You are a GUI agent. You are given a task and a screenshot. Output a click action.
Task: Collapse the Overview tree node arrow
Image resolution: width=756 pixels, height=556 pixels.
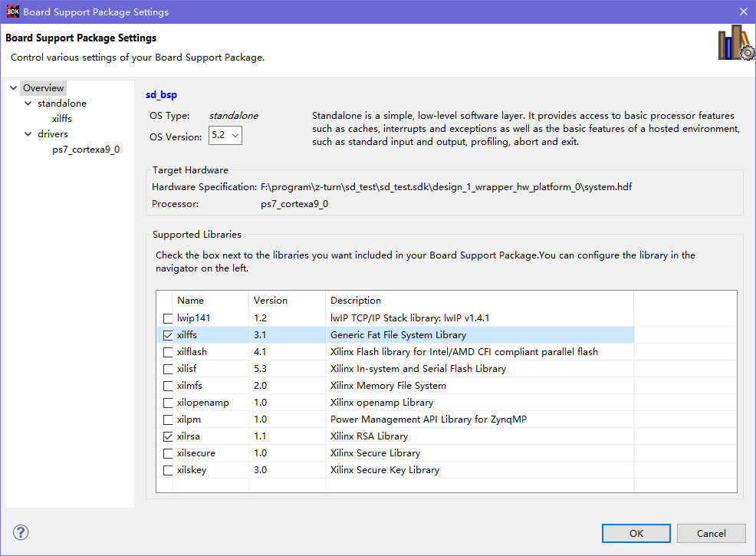pos(14,87)
